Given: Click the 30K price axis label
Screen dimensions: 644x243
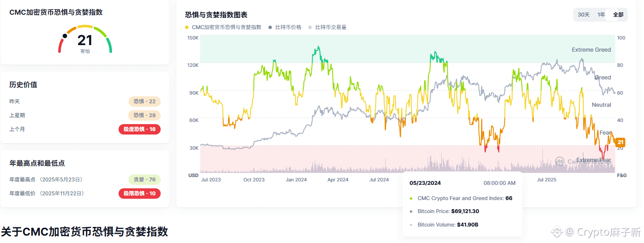Looking at the screenshot, I should [194, 148].
